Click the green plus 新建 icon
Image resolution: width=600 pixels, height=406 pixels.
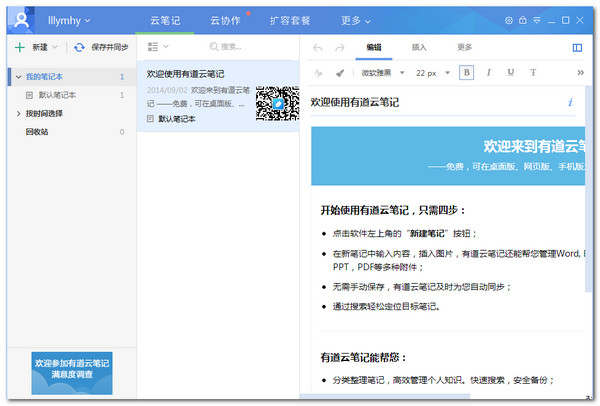tap(20, 47)
